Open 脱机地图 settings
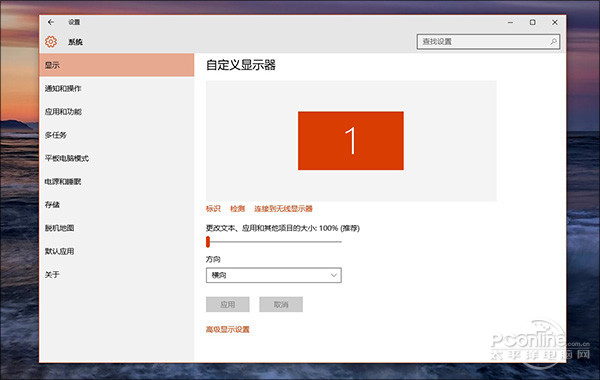The image size is (600, 380). coord(117,228)
